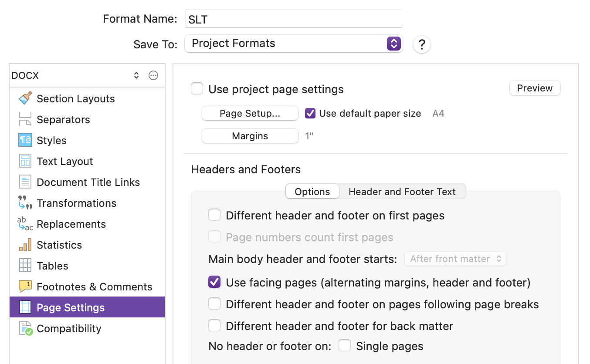Select the Options tab

[312, 192]
